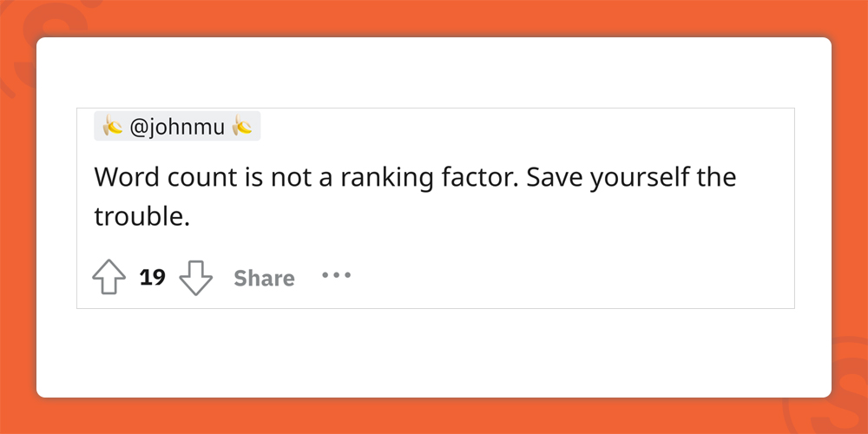Click the banana emoji before @johnmu

pos(113,128)
